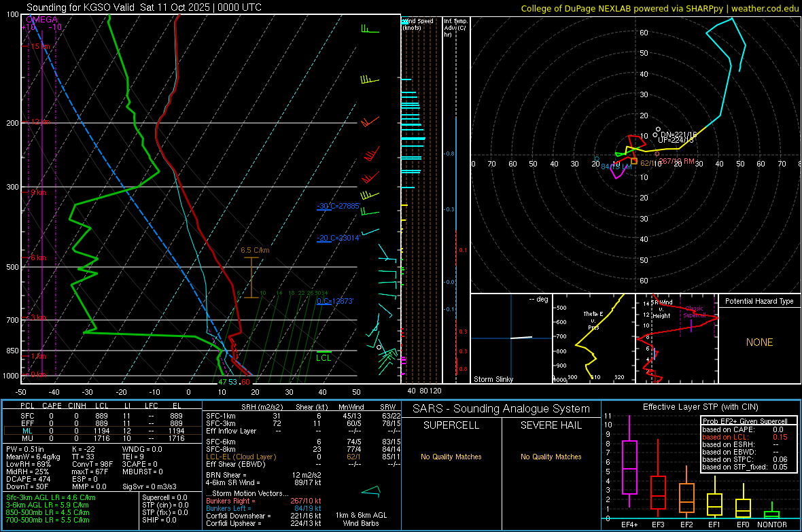
Task: Select the EFF parcel row
Action: [x=102, y=423]
